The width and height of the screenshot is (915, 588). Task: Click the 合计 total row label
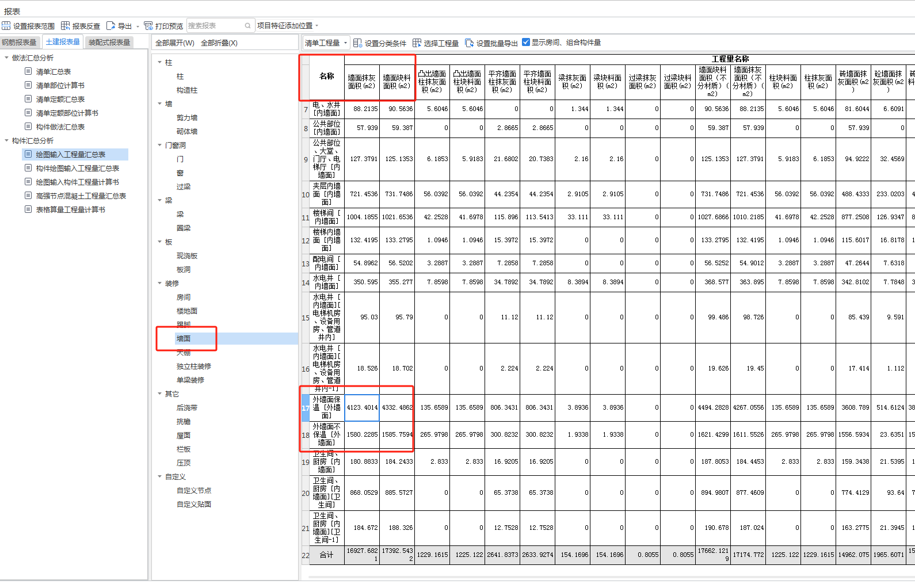(327, 555)
